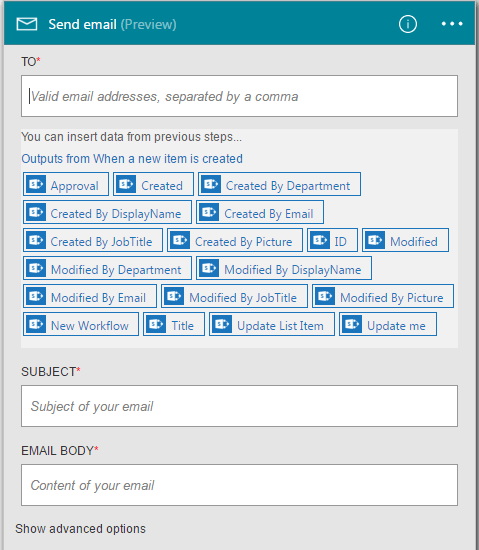Image resolution: width=479 pixels, height=550 pixels.
Task: Insert the Title token
Action: (x=174, y=324)
